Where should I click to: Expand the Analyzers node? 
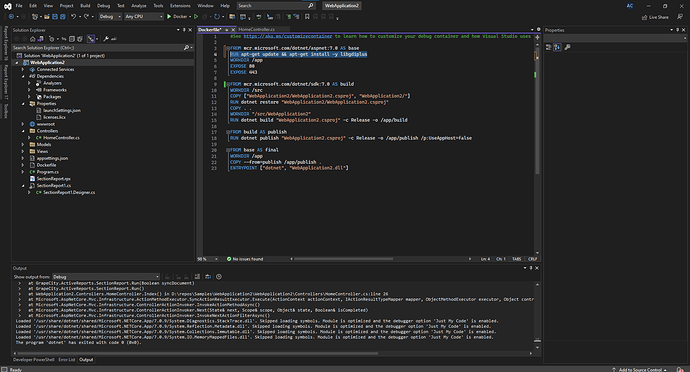[29, 83]
